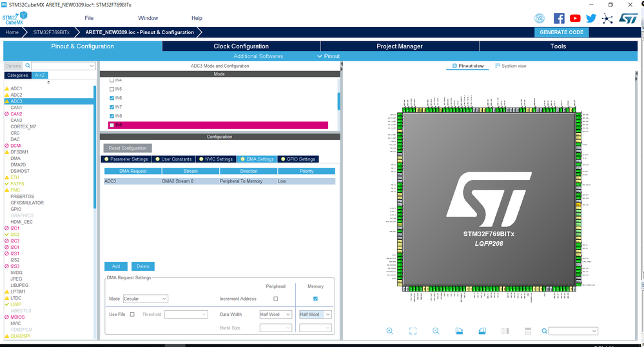Click the STM32F769BITx chip graphic
The width and height of the screenshot is (644, 347).
click(x=489, y=199)
